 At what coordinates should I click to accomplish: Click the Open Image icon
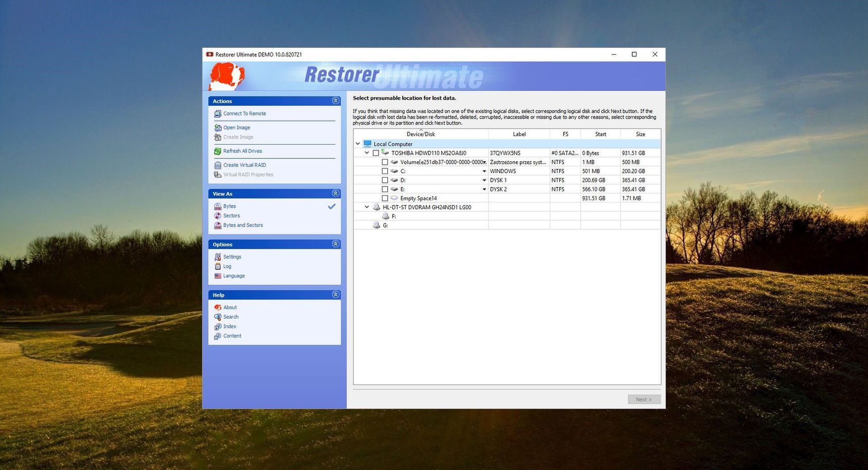point(218,128)
